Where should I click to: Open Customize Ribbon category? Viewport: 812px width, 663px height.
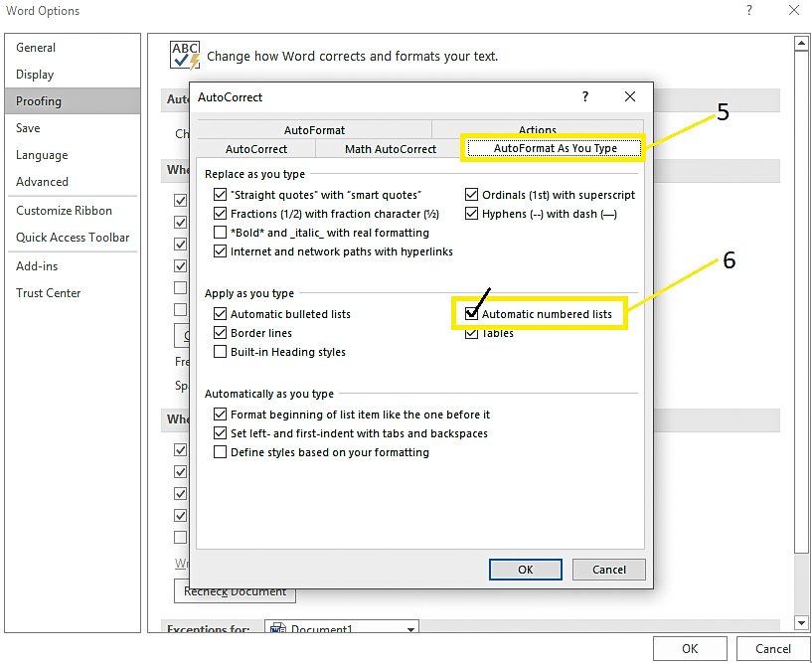coord(73,211)
